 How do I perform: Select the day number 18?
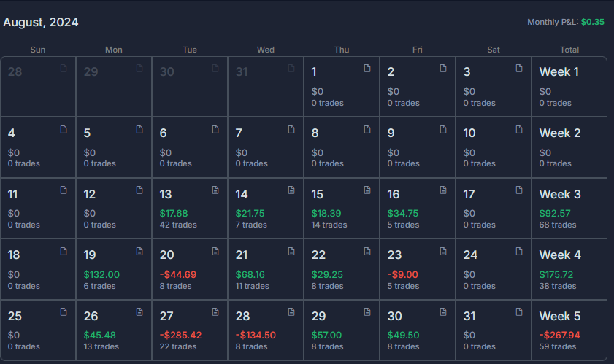pyautogui.click(x=14, y=255)
